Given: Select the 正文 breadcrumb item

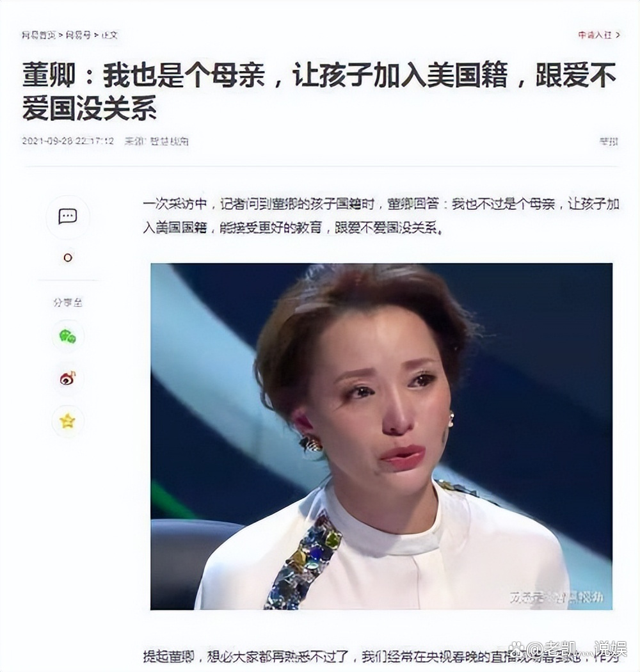Looking at the screenshot, I should (109, 35).
